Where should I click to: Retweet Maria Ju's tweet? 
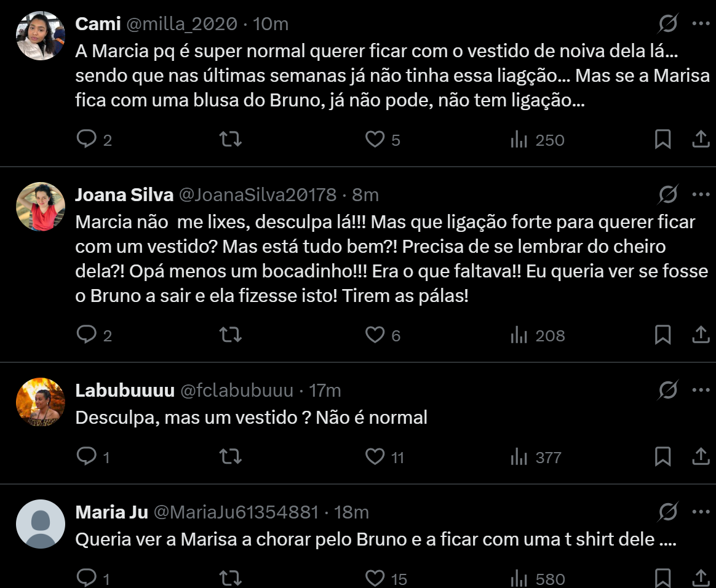[x=229, y=579]
